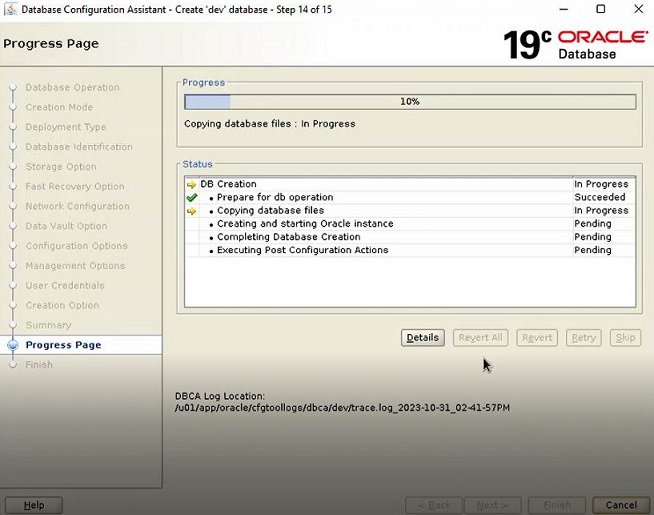Select Network Configuration step in sidebar
Screen dimensions: 654x515
click(x=78, y=206)
